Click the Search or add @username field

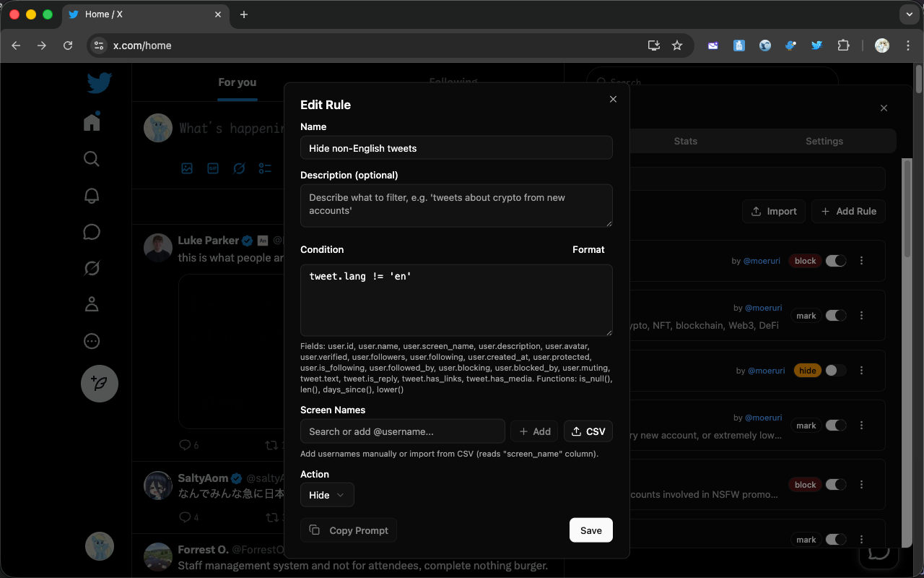click(403, 431)
